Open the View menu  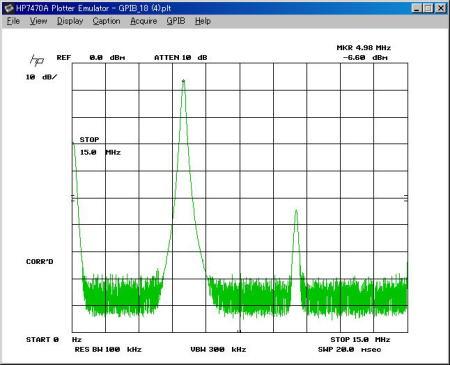(x=38, y=21)
